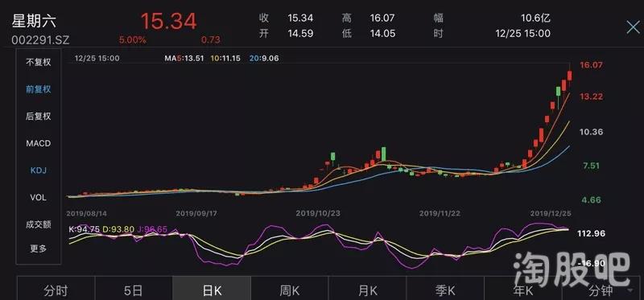Click the turnover value 10.6亿
644x300 pixels.
(536, 18)
